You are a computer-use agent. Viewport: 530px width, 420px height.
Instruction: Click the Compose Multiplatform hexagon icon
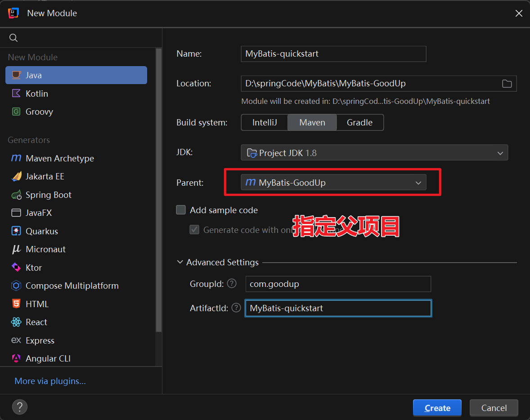pos(16,286)
